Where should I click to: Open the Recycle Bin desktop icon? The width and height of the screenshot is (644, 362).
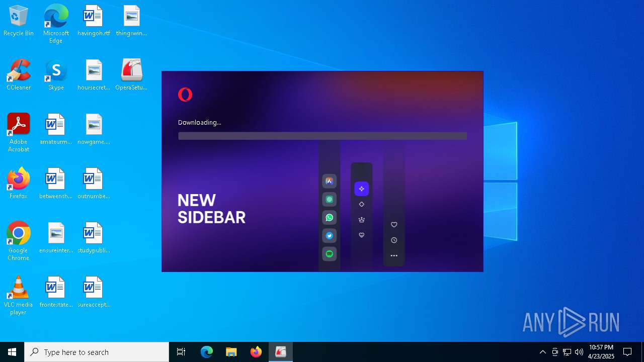pyautogui.click(x=19, y=21)
